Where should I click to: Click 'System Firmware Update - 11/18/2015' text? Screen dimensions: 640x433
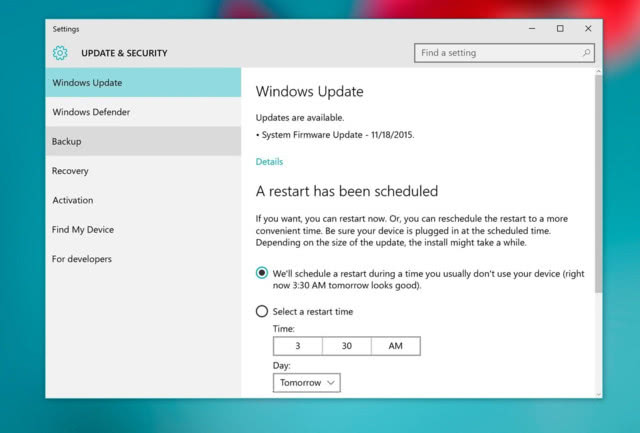(x=338, y=135)
